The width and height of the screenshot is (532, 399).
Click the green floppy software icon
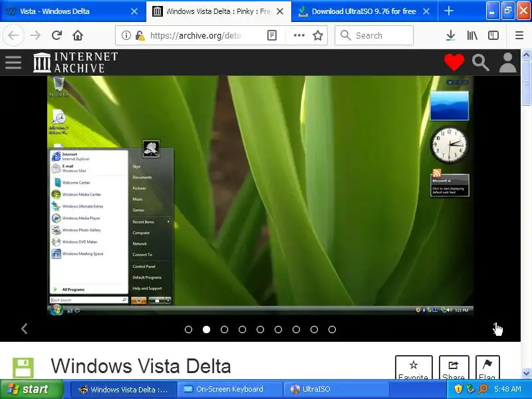click(23, 368)
